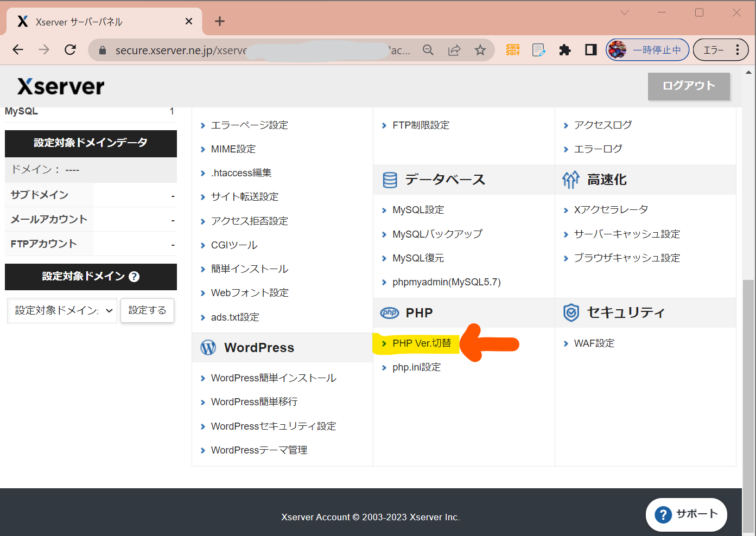This screenshot has height=536, width=756.
Task: Click the FTPアカウント row label
Action: pos(43,244)
